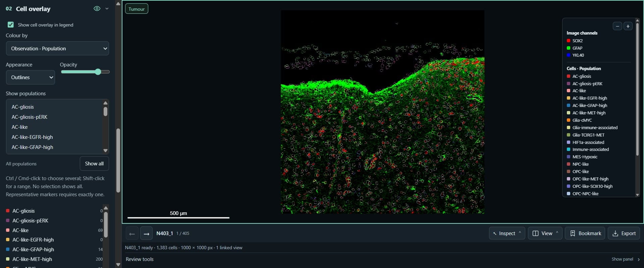Click Immune-associated in the legend

[590, 150]
